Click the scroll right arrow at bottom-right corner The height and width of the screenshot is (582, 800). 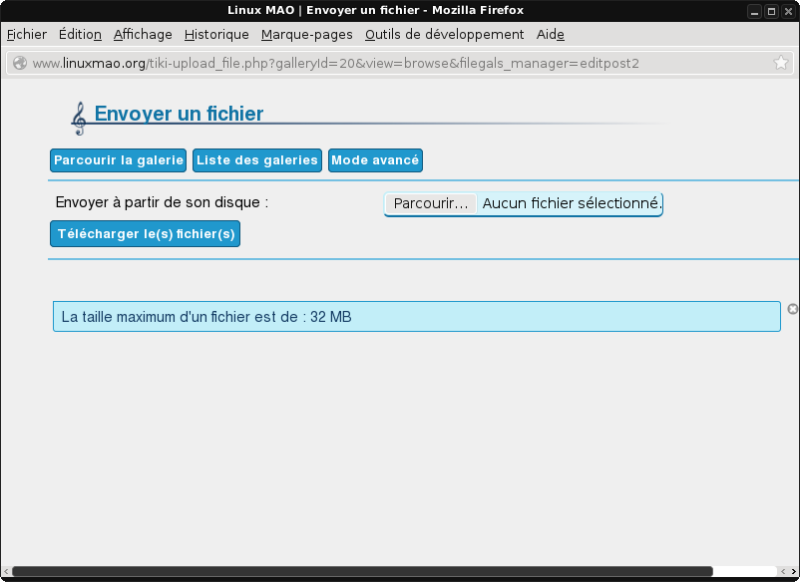point(794,571)
